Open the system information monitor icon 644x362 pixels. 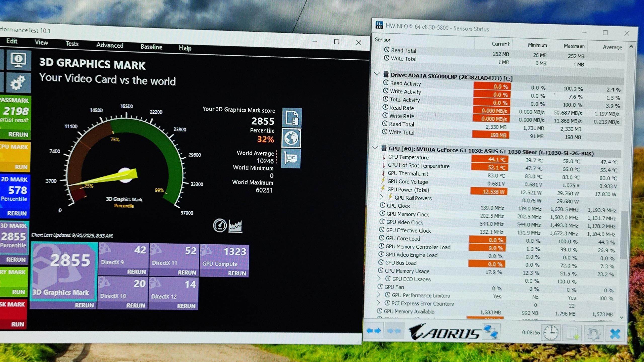19,60
